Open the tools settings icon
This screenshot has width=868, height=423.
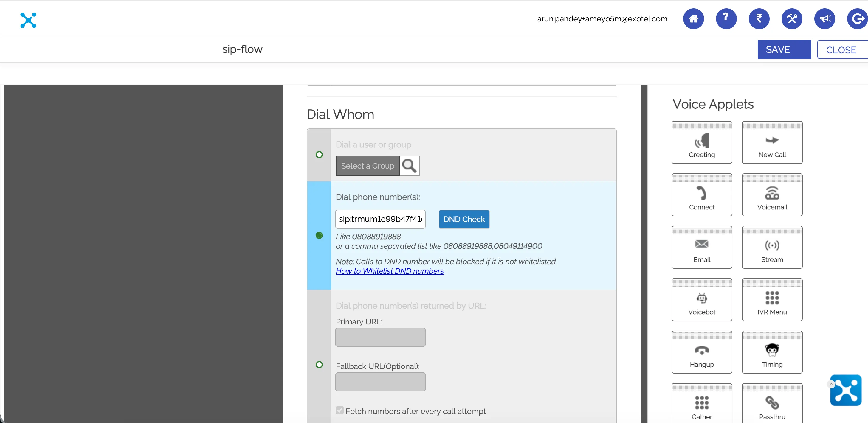click(x=791, y=18)
